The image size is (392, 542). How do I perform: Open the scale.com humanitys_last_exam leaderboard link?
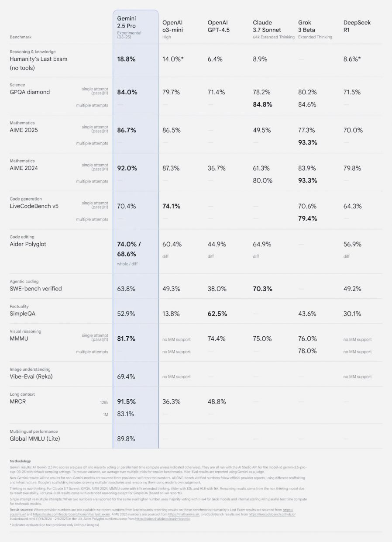click(x=71, y=513)
